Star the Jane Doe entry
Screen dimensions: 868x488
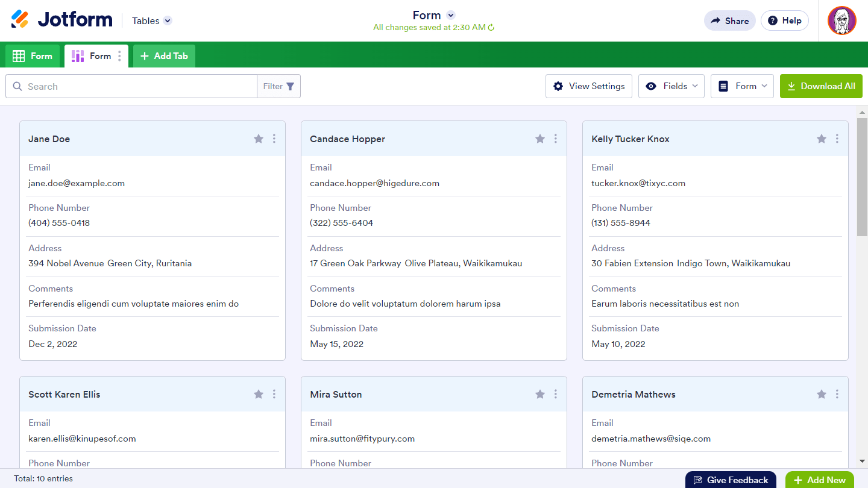click(x=259, y=139)
